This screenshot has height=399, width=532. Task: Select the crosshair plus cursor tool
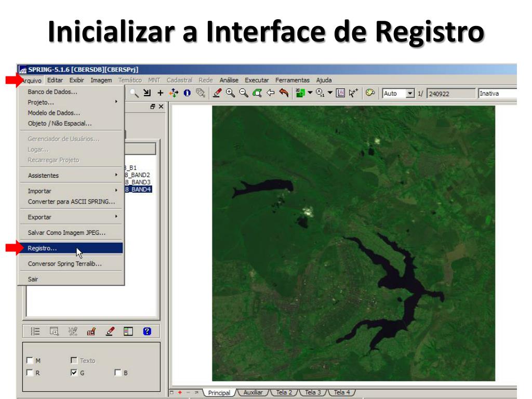click(x=161, y=93)
